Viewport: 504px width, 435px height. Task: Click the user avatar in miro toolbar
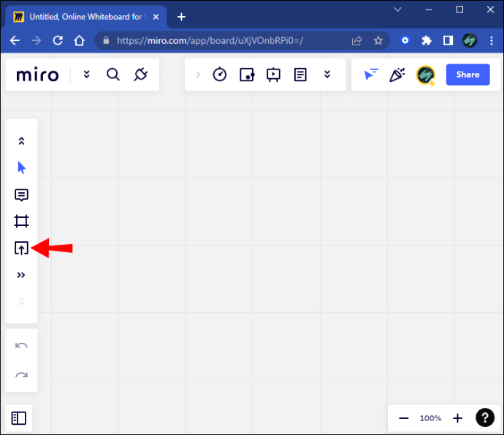(426, 75)
